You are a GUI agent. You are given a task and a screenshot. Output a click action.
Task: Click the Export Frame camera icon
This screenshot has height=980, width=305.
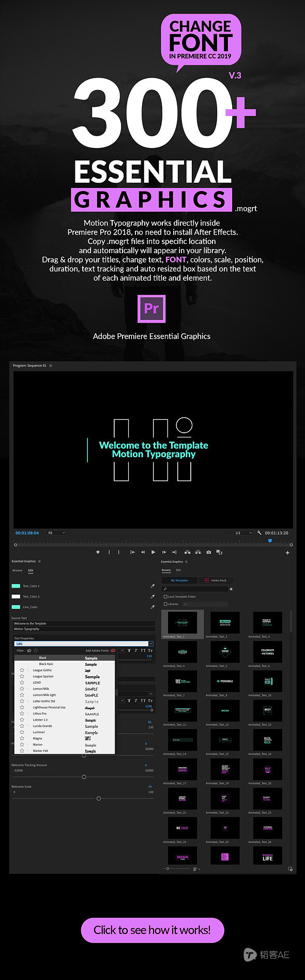(x=209, y=552)
